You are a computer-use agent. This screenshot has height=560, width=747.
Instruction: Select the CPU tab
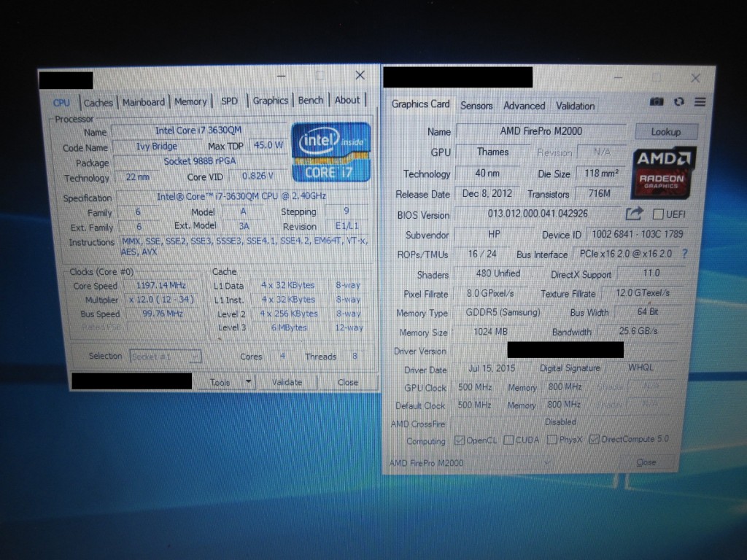pos(61,103)
